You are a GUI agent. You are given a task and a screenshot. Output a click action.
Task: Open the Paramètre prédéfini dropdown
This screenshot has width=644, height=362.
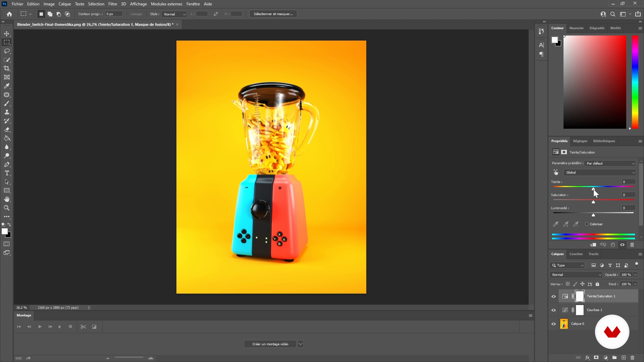[x=610, y=163]
